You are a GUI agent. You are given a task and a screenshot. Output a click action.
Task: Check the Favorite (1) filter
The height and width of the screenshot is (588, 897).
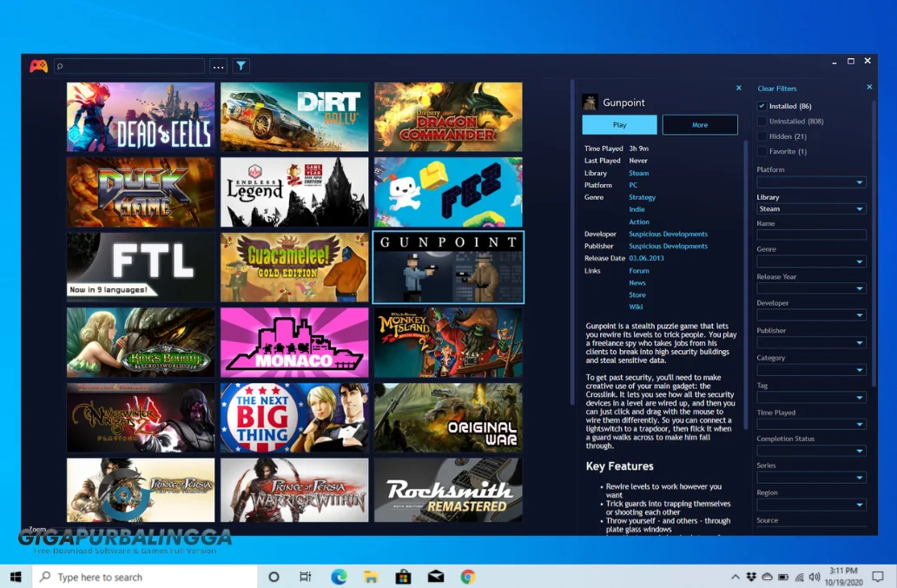pyautogui.click(x=762, y=151)
